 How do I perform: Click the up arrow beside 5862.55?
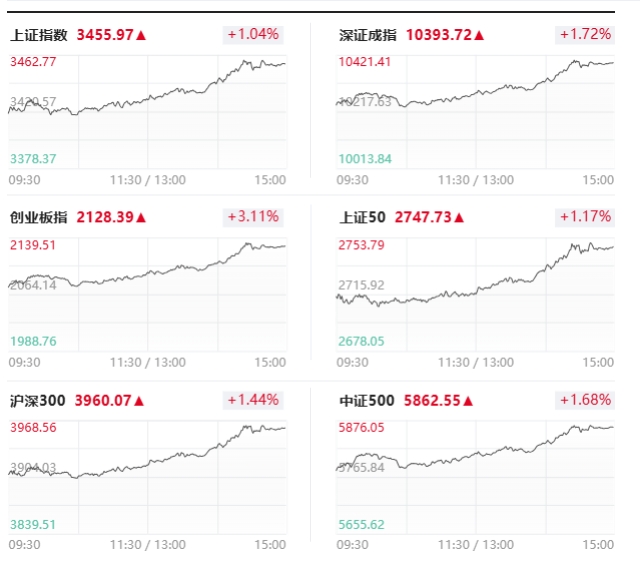468,401
